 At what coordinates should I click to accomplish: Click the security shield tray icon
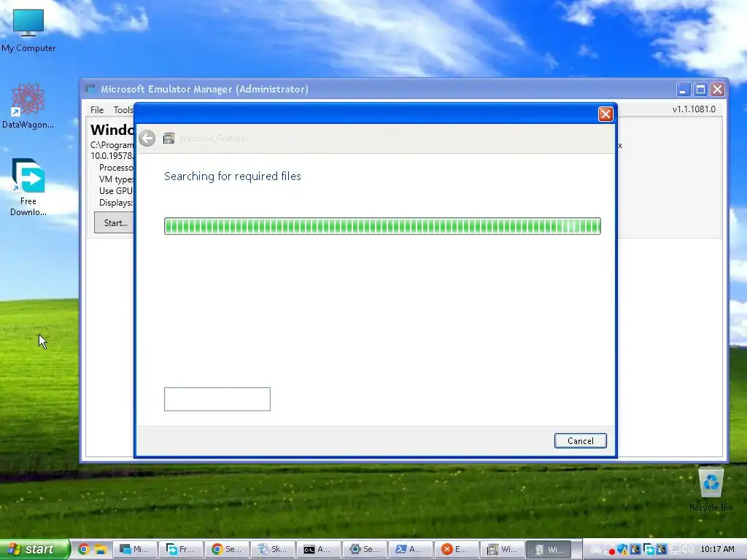tap(623, 550)
